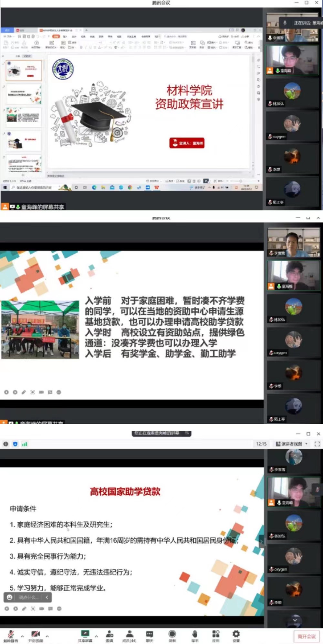Expand microphone options arrow beside mute
Screen dimensions: 323x644
pyautogui.click(x=22, y=636)
